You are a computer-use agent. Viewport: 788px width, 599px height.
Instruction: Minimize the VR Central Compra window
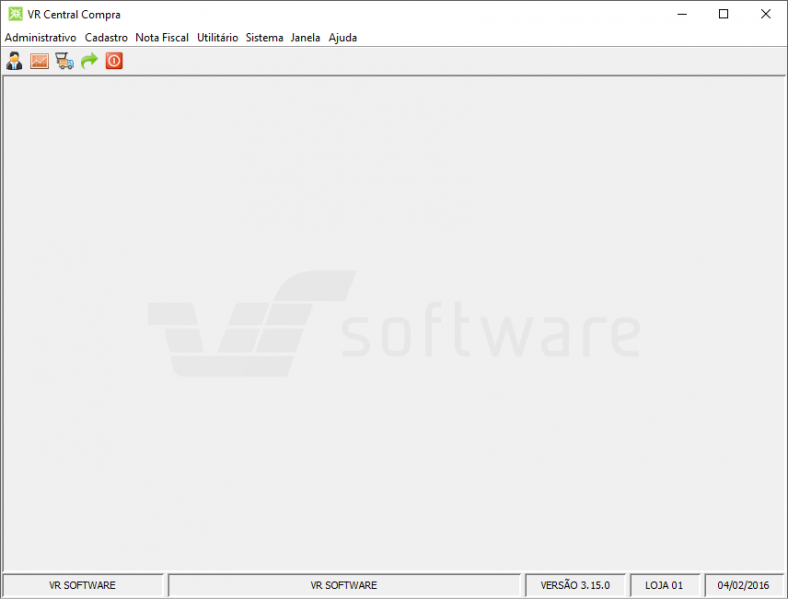pos(681,14)
